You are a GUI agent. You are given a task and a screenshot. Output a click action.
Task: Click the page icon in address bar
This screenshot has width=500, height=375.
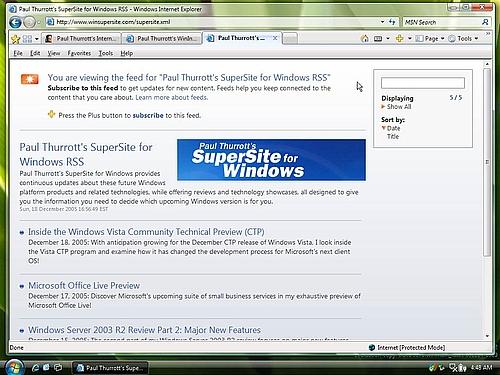(x=50, y=22)
